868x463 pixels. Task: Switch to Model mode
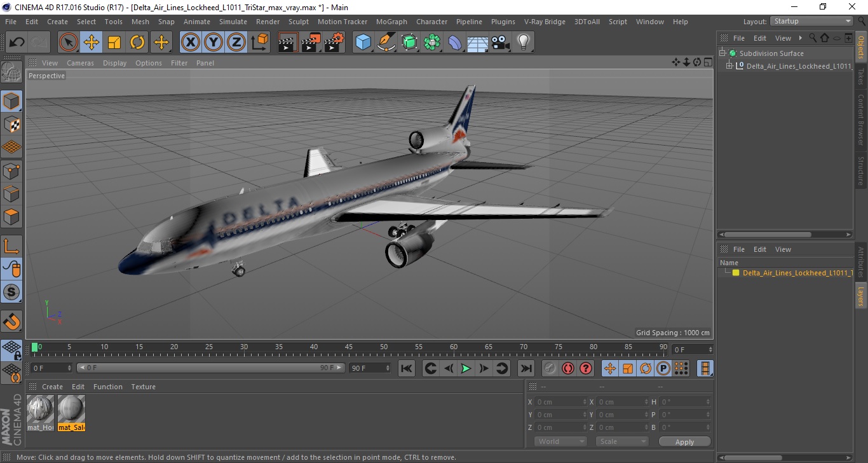click(x=11, y=101)
